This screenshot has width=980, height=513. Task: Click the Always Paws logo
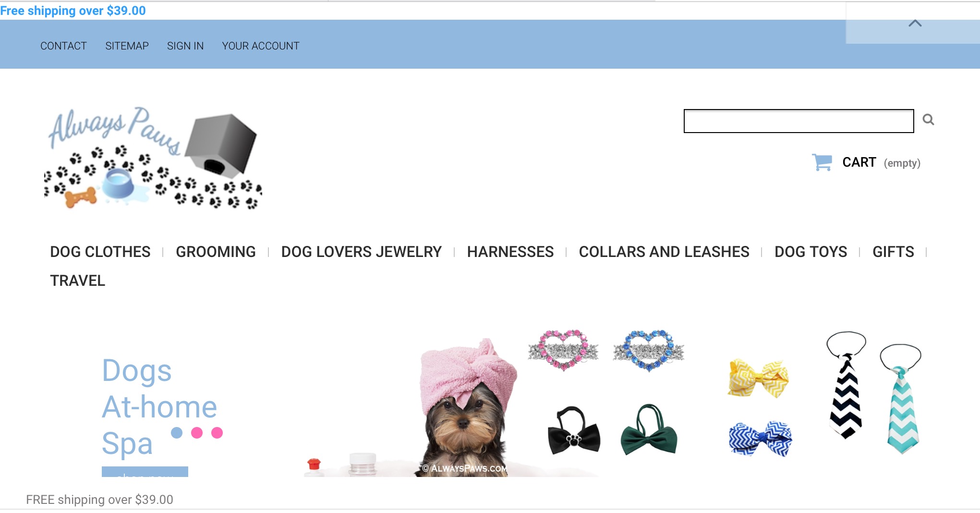(x=153, y=158)
